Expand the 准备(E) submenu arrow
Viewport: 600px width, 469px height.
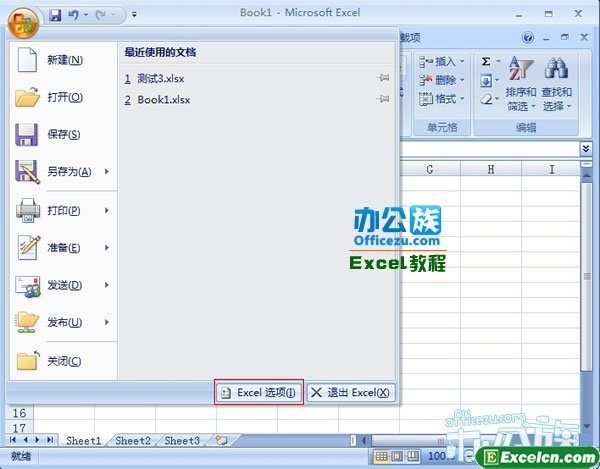click(x=107, y=248)
